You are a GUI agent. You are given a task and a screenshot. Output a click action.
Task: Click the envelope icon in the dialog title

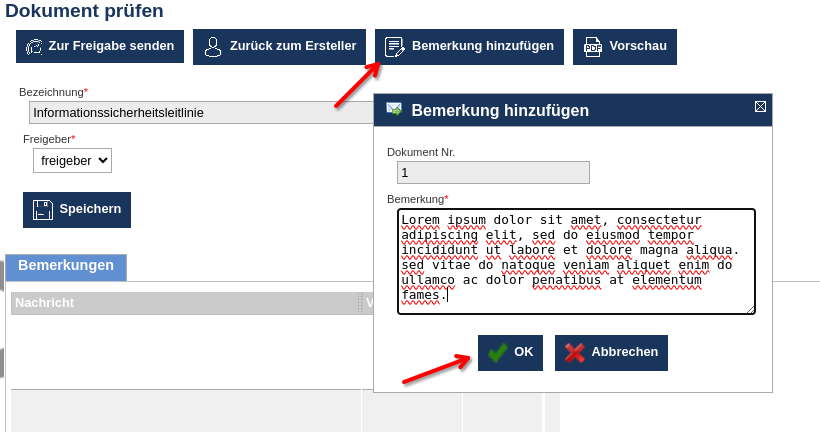(x=394, y=110)
